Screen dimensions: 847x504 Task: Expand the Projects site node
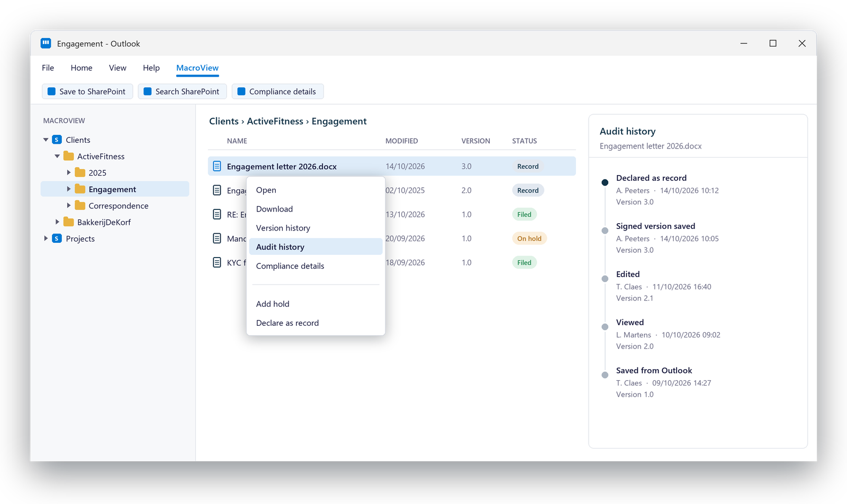point(46,238)
